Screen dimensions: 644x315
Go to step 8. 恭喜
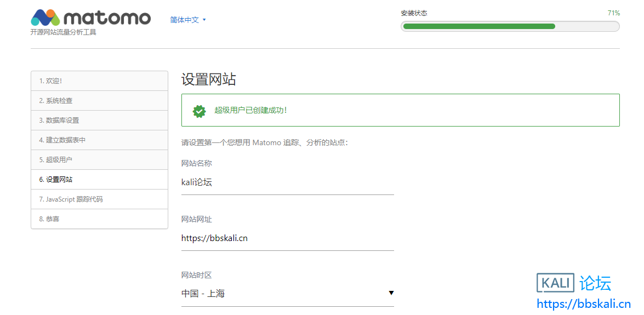click(x=99, y=219)
